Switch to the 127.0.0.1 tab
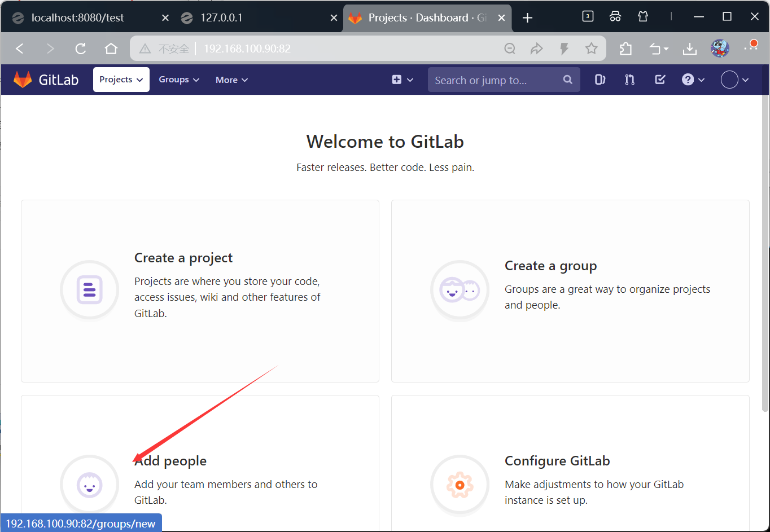770x532 pixels. (257, 17)
